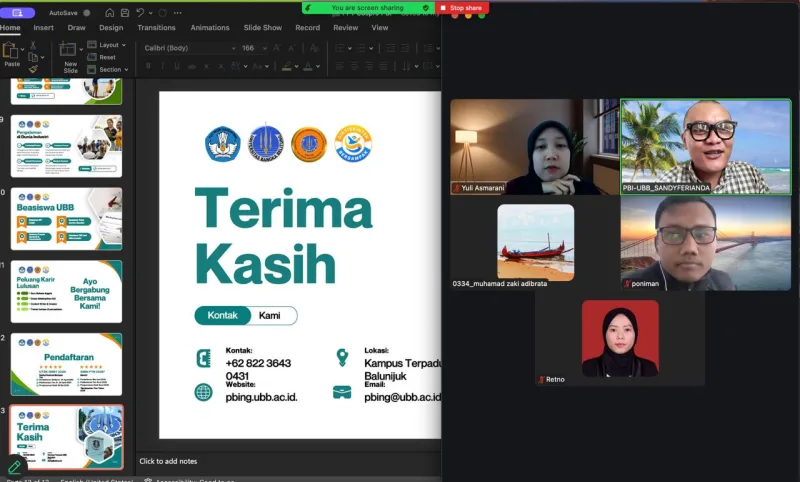Expand the New Slide layout arrow
Viewport: 800px width, 482px height.
point(81,49)
